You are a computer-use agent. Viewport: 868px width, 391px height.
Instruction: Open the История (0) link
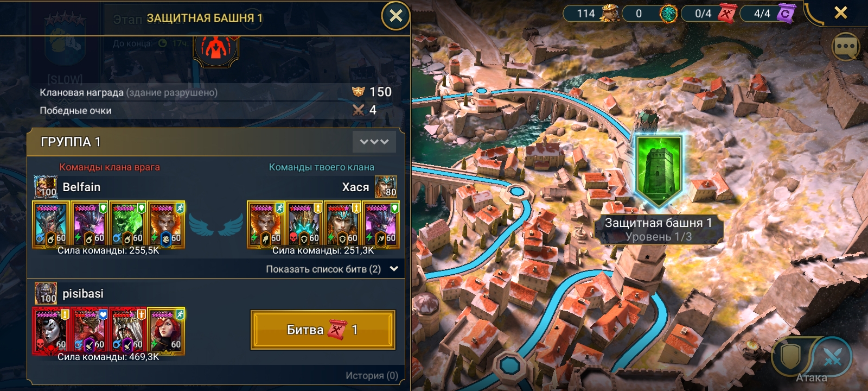[372, 375]
